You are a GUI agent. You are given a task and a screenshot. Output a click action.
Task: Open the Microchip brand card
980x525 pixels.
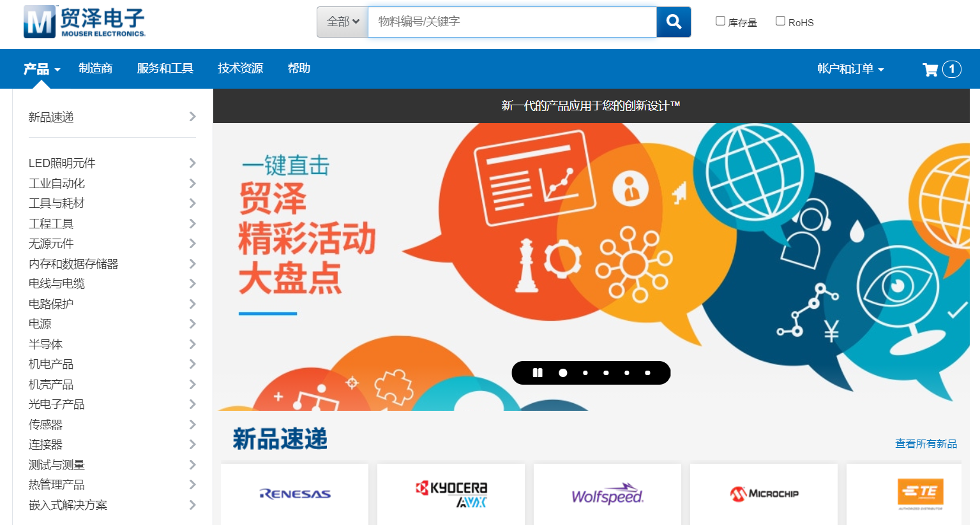[x=764, y=494]
